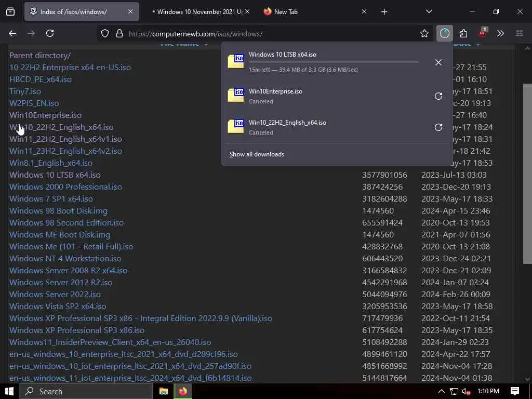The height and width of the screenshot is (399, 532).
Task: Click the Windows 98 Second Edition.iso link
Action: click(x=66, y=222)
